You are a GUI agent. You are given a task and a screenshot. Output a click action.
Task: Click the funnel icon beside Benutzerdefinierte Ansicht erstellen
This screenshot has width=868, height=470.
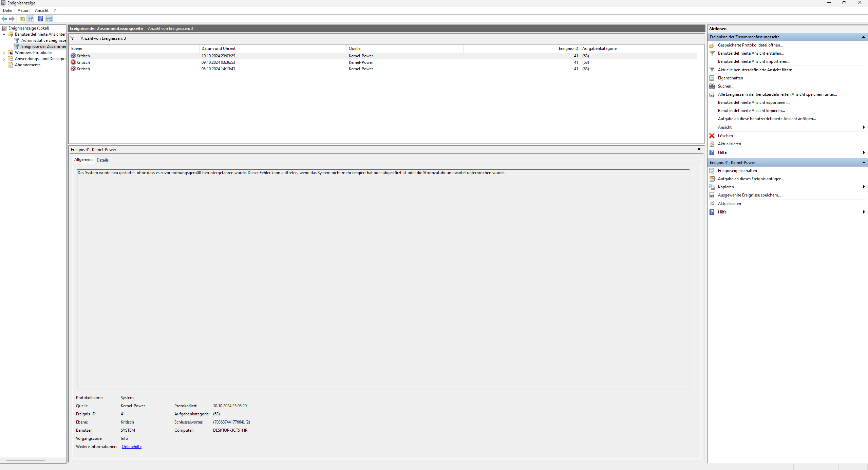pos(712,53)
